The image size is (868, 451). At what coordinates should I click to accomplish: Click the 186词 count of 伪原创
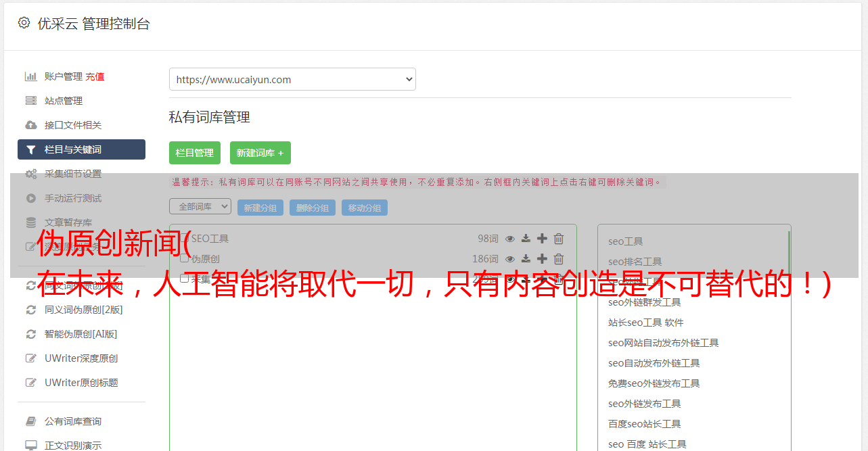click(485, 259)
